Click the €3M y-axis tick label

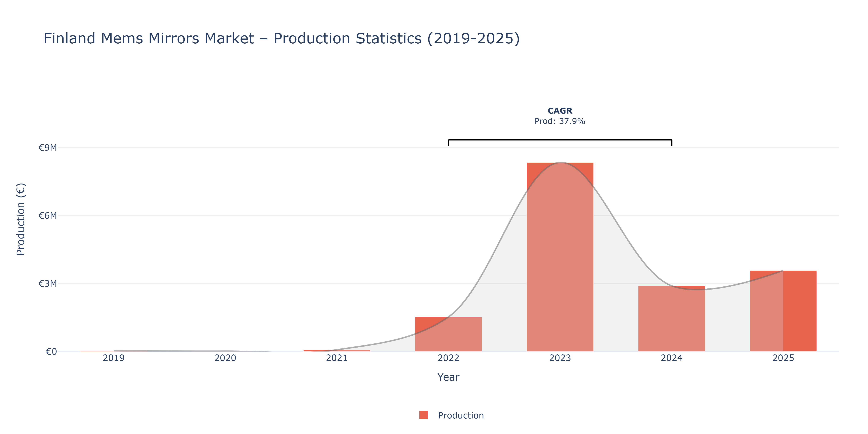click(x=48, y=284)
